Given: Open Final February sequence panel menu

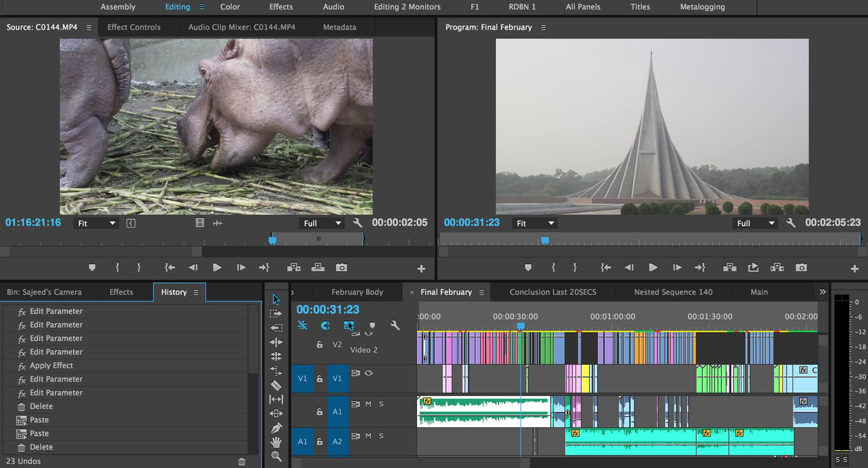Looking at the screenshot, I should tap(481, 292).
